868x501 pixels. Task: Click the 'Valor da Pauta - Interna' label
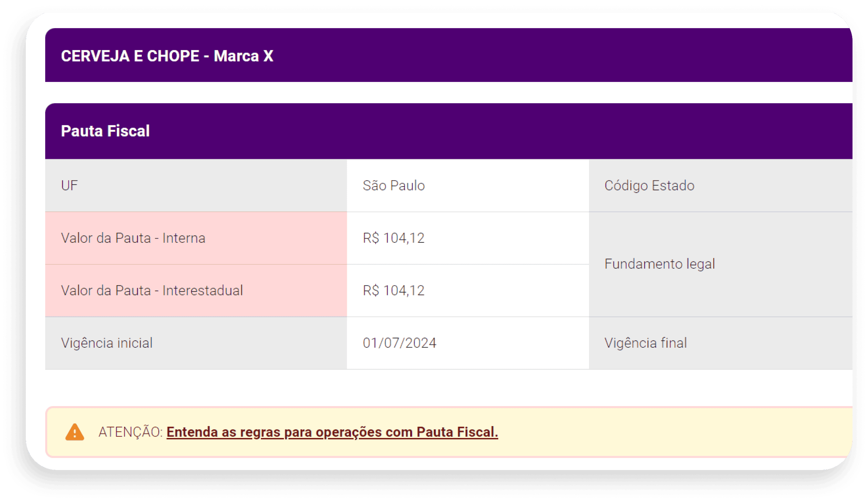pos(133,238)
